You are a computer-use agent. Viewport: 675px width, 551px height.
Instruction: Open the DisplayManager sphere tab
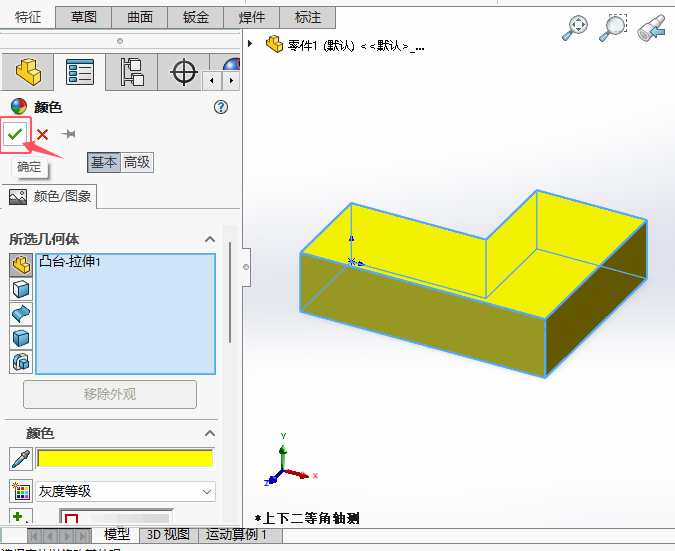point(232,65)
